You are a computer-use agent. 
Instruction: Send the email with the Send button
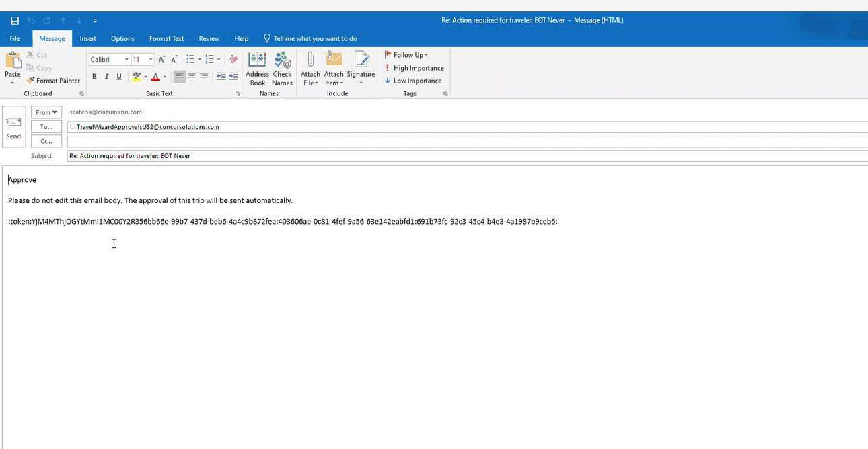tap(13, 127)
